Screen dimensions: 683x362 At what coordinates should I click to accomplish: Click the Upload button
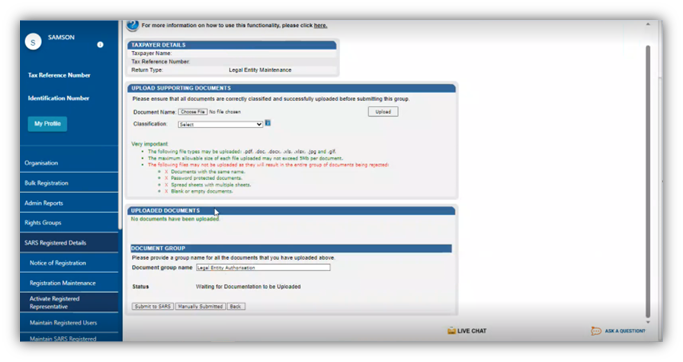point(383,112)
